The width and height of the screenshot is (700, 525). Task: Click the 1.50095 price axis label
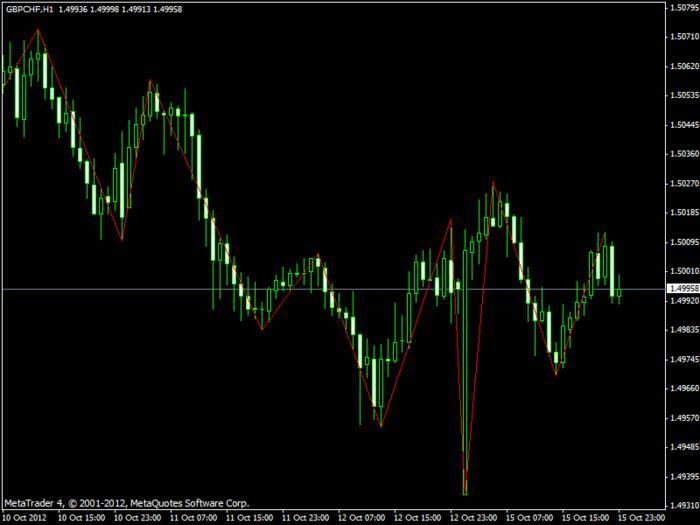(x=684, y=242)
